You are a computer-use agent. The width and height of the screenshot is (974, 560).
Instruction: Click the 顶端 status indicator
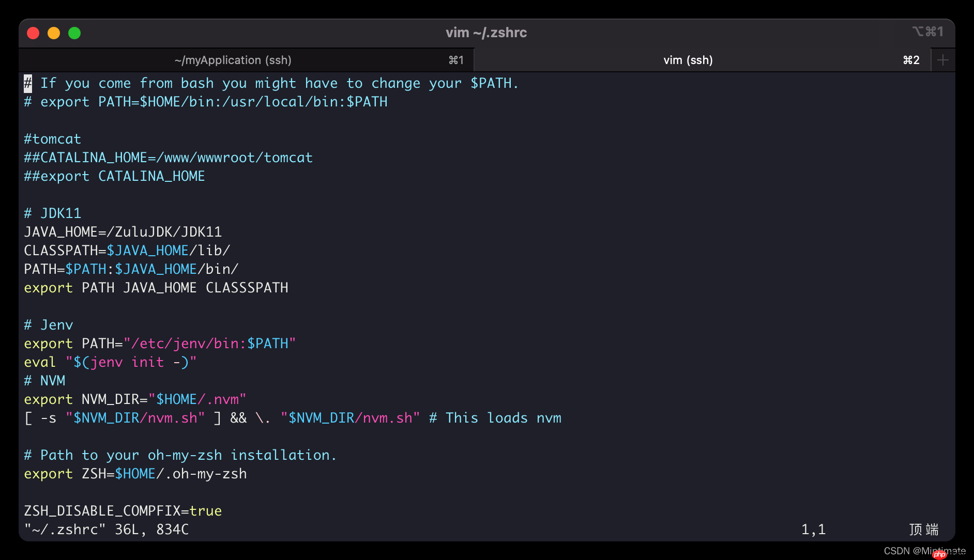click(x=923, y=529)
